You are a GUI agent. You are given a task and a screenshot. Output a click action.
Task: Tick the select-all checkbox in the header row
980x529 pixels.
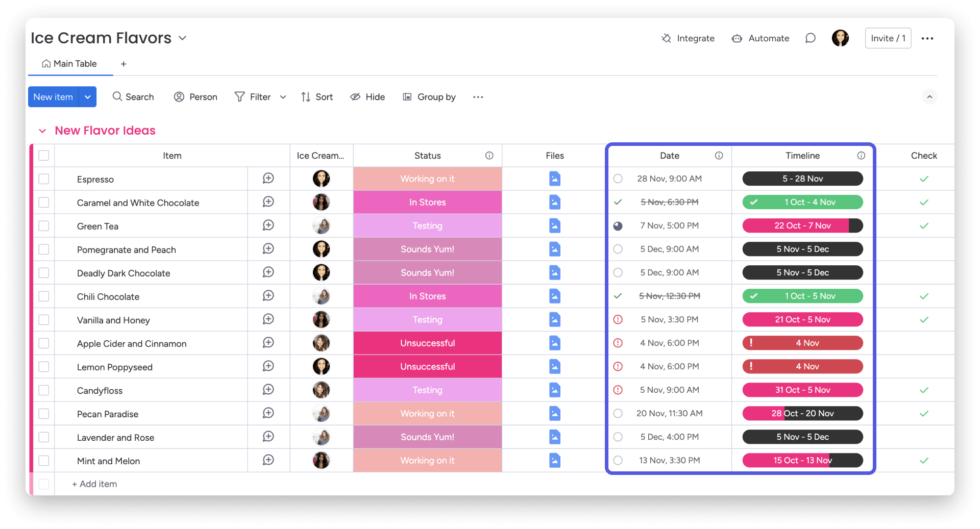point(44,156)
